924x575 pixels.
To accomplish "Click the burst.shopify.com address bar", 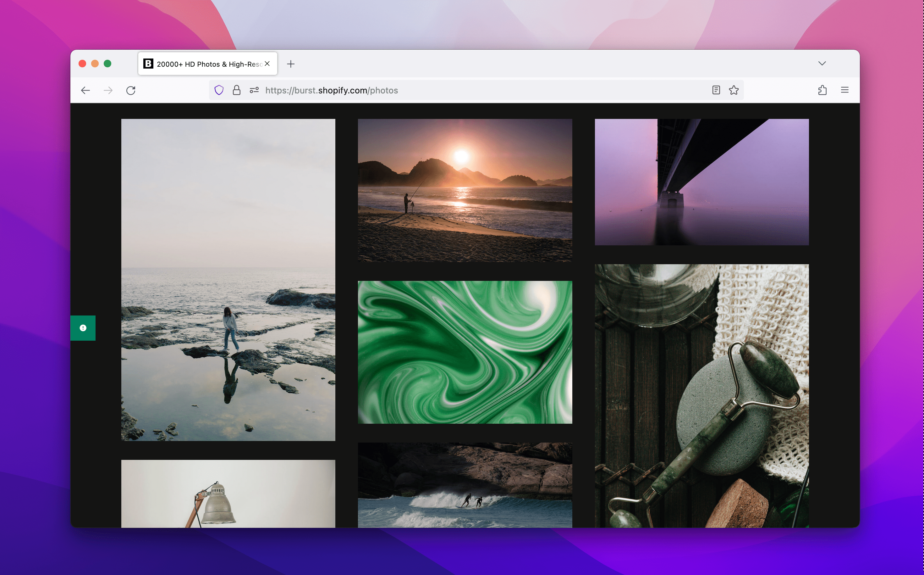I will [476, 90].
